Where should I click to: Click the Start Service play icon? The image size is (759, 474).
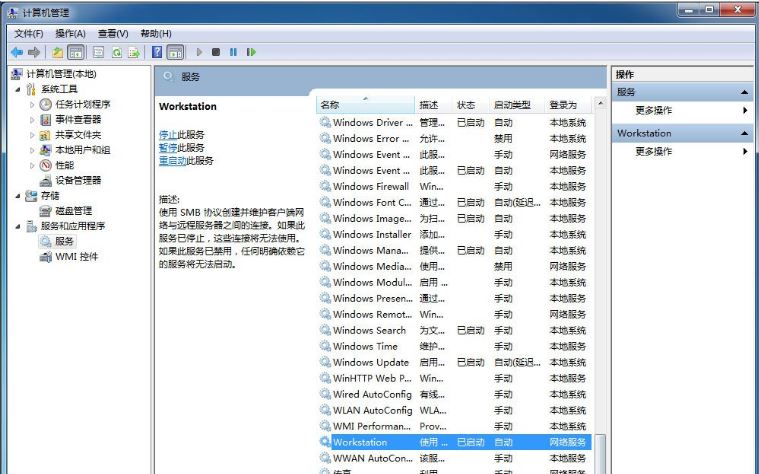click(199, 52)
